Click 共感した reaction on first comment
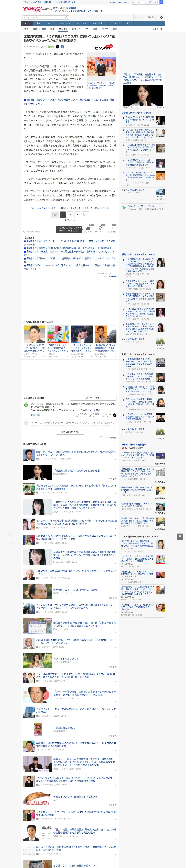The image size is (186, 868). point(81,415)
